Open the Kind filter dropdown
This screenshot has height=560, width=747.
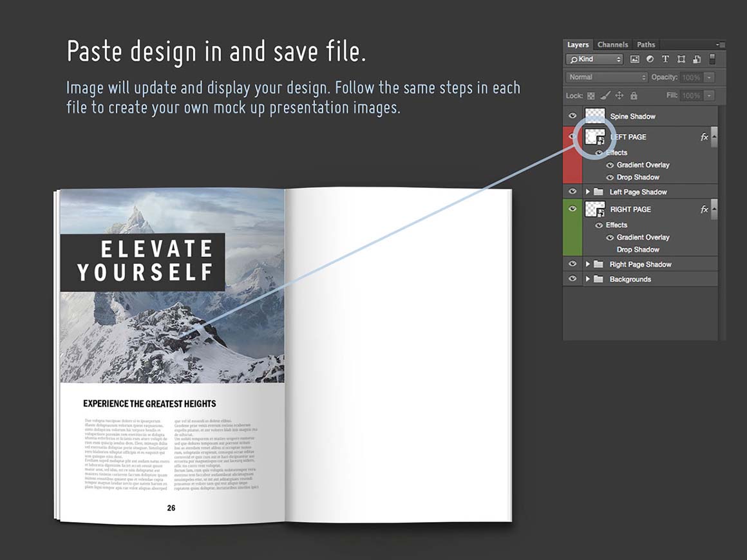[x=594, y=59]
